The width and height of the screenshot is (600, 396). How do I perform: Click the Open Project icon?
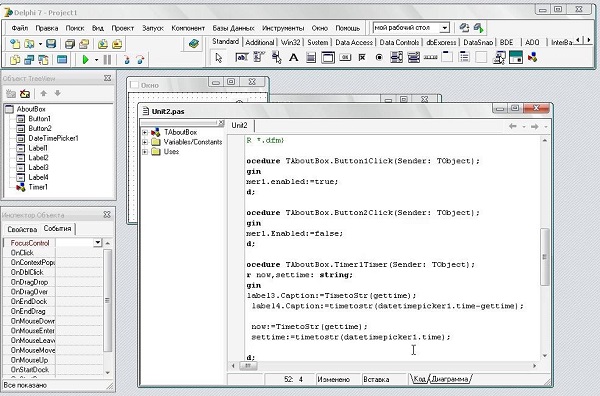point(84,44)
